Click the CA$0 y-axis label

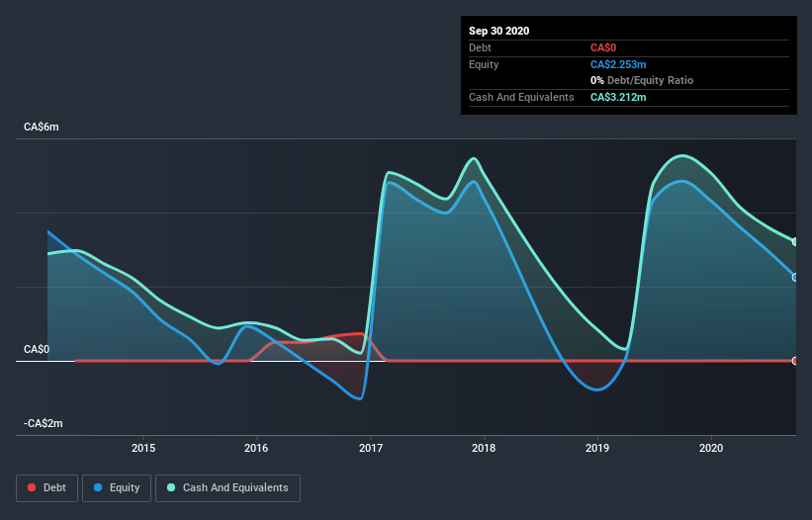(x=37, y=350)
